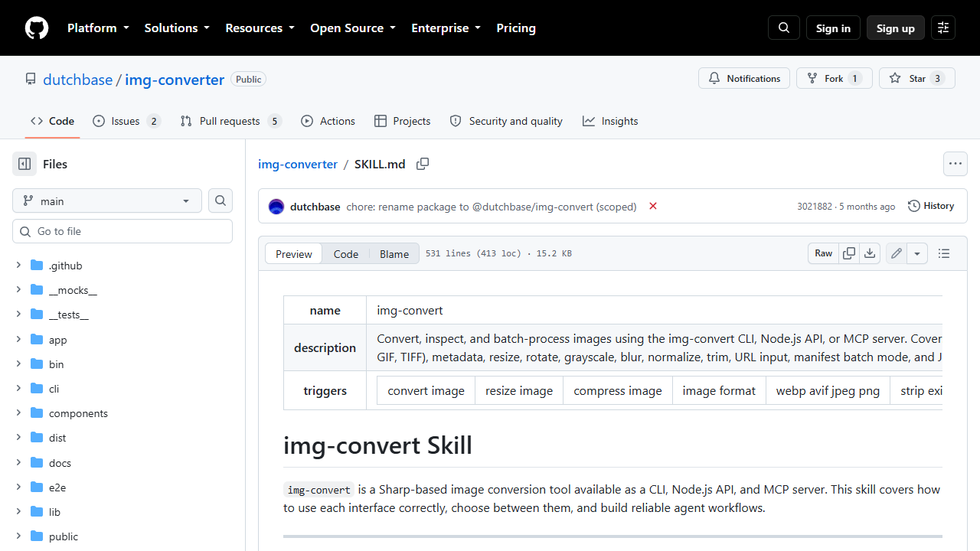Open the docs folder
The image size is (980, 551).
pyautogui.click(x=60, y=462)
